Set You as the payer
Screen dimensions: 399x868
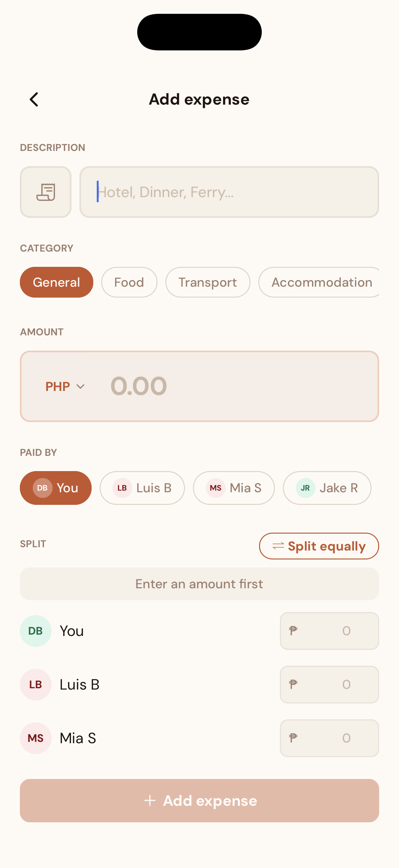56,488
